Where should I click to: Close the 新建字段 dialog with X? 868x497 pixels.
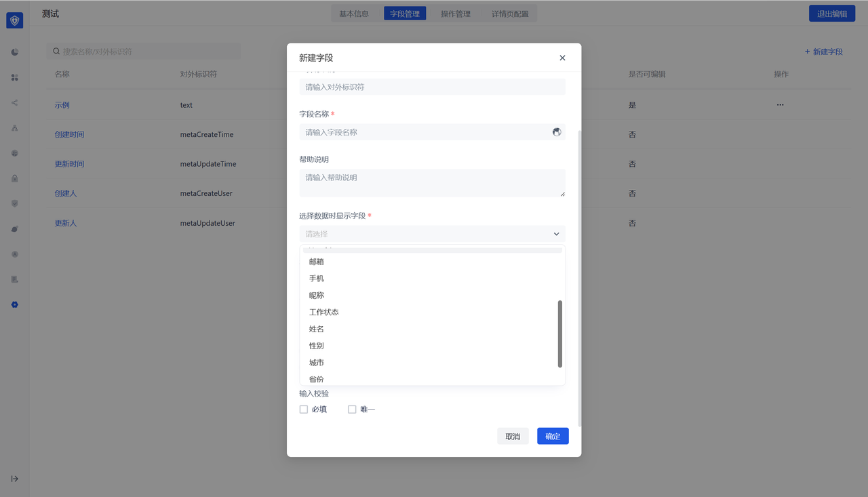point(562,58)
